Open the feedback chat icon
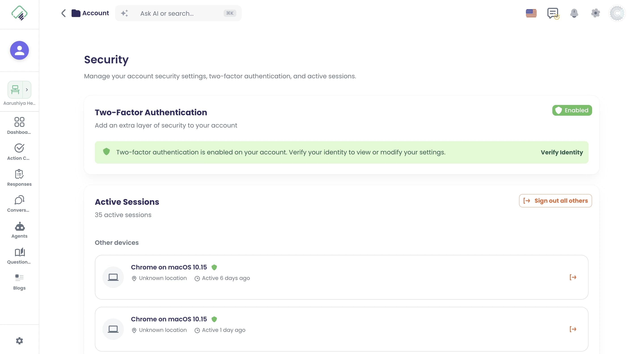644x354 pixels. pyautogui.click(x=553, y=13)
